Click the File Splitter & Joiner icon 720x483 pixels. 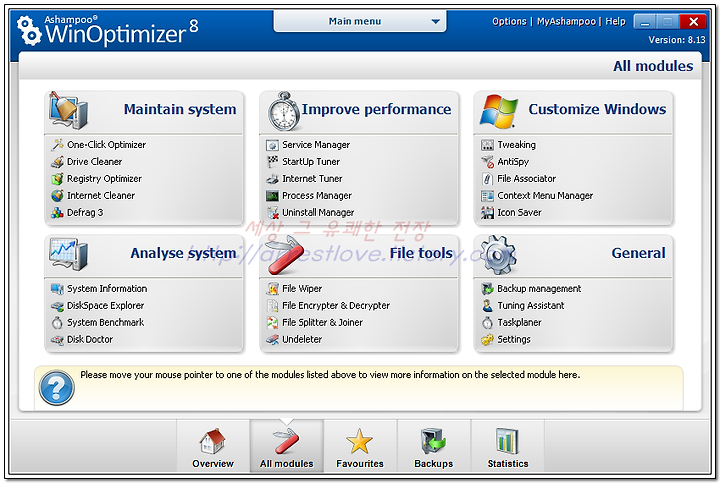[x=272, y=323]
